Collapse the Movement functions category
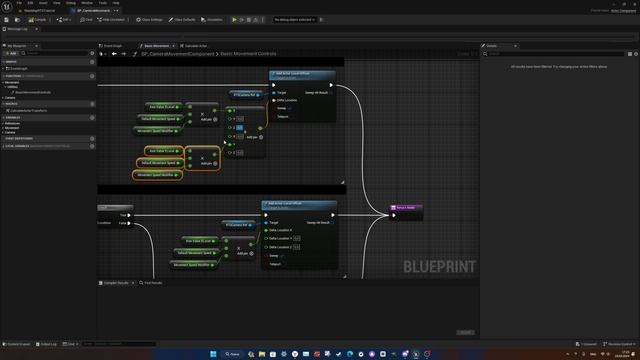Screen dimensions: 640x360 click(x=3, y=82)
